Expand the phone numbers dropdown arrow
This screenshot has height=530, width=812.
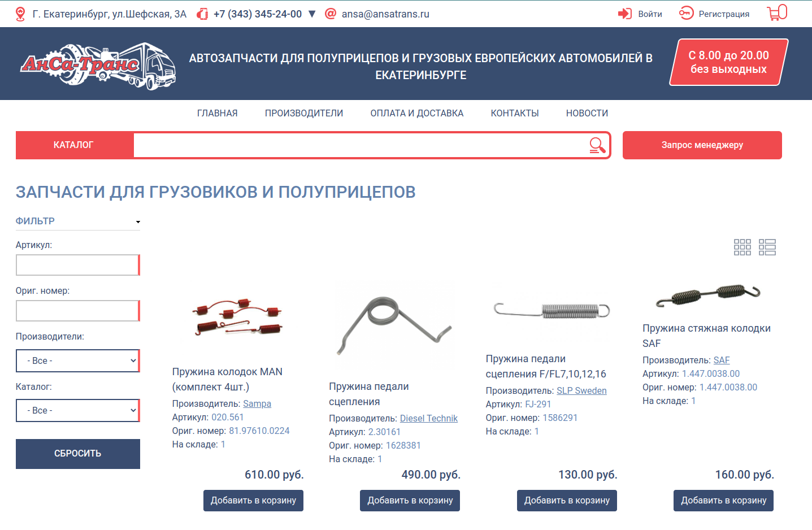pyautogui.click(x=312, y=14)
